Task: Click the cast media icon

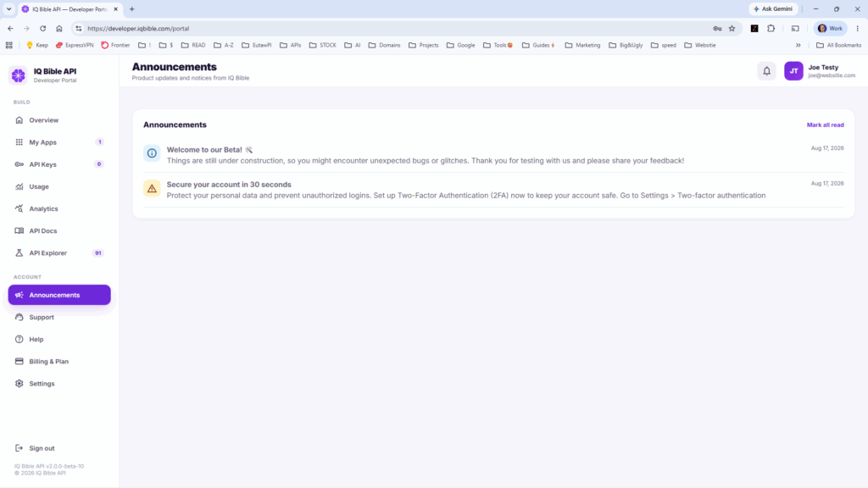Action: [x=795, y=28]
